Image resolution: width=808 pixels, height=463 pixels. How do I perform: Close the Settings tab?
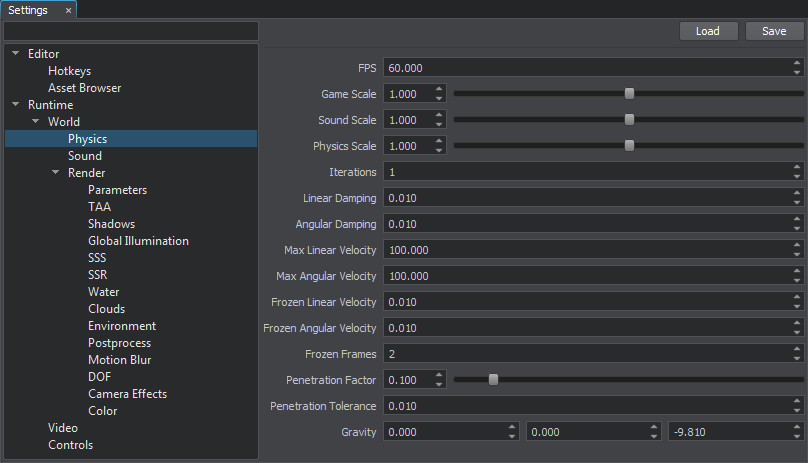pos(68,10)
